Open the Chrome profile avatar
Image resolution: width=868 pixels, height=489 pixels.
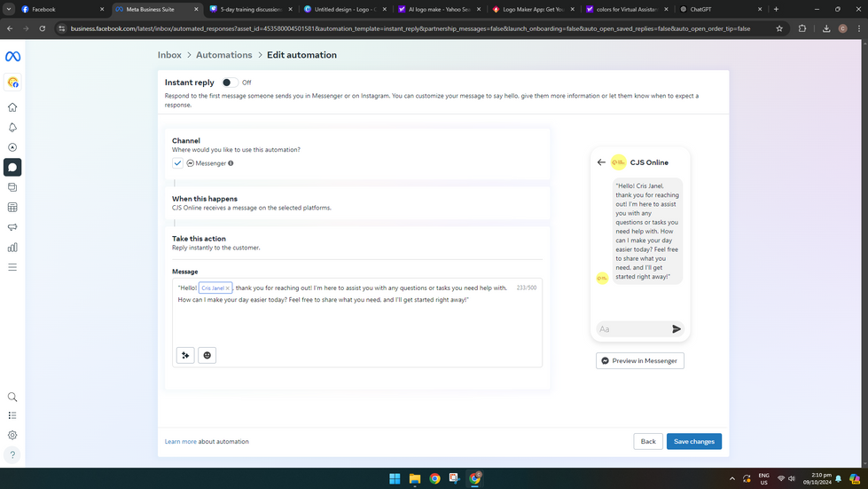(842, 28)
